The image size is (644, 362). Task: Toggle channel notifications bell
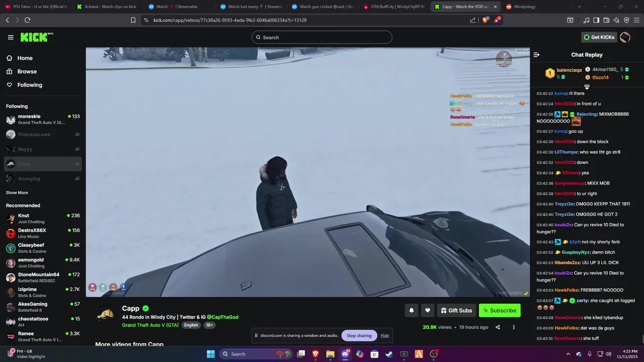(x=412, y=311)
